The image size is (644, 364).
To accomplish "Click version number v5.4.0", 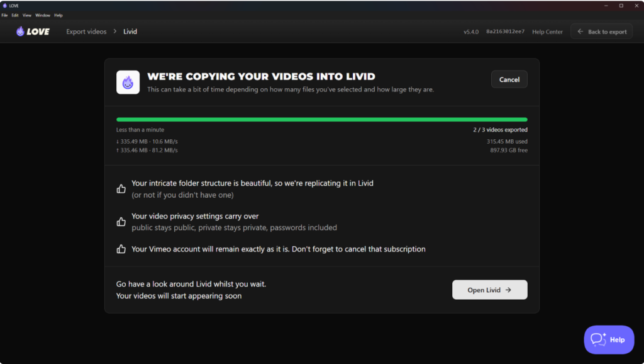I will click(x=471, y=31).
